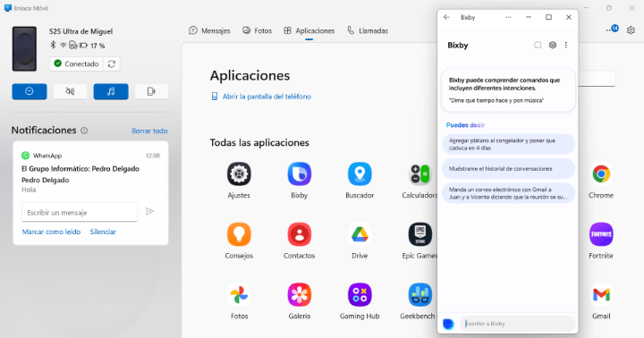The height and width of the screenshot is (338, 644).
Task: Send the WhatsApp reply message
Action: tap(149, 212)
